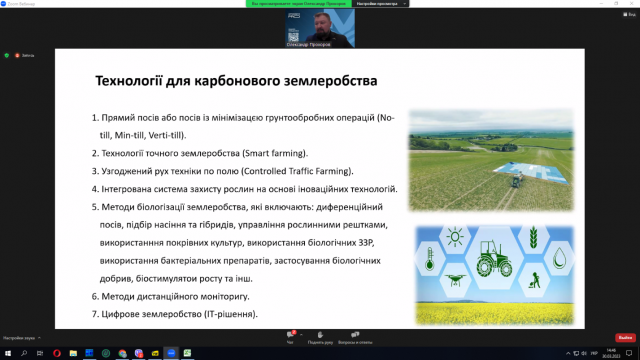Open File Explorer from taskbar
Viewport: 640px width, 360px height.
[x=73, y=353]
